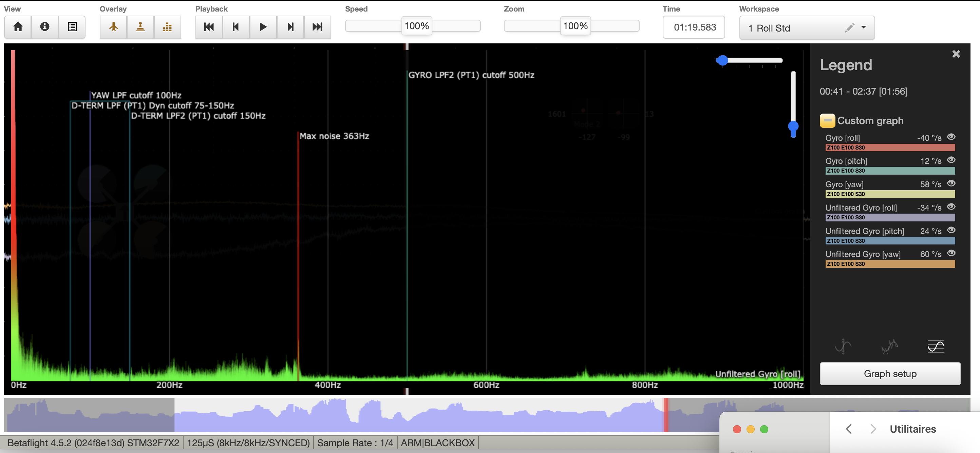The height and width of the screenshot is (453, 980).
Task: Open the log info icon
Action: (45, 27)
